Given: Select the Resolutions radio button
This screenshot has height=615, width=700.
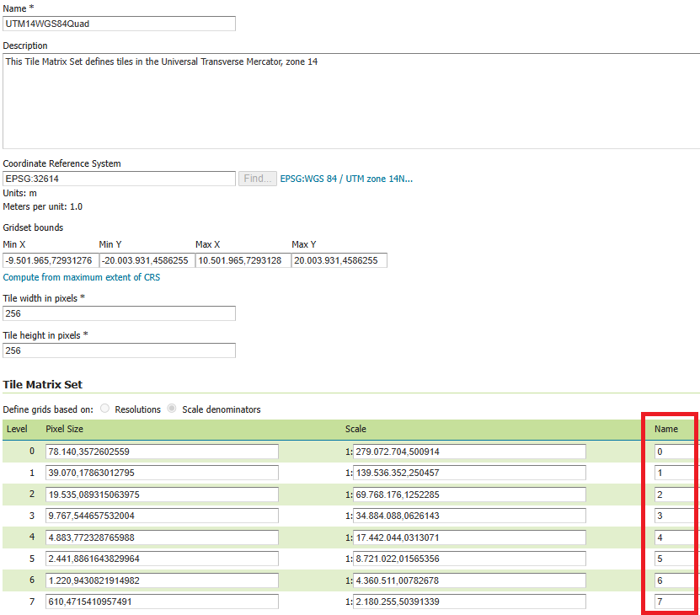Looking at the screenshot, I should (x=105, y=409).
